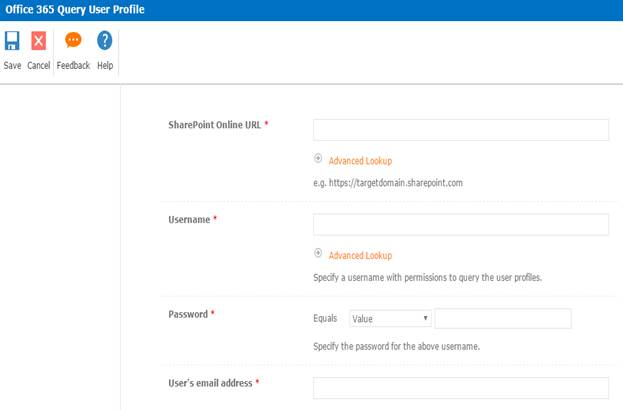This screenshot has width=623, height=410.
Task: Select the User's email address field
Action: pos(461,388)
